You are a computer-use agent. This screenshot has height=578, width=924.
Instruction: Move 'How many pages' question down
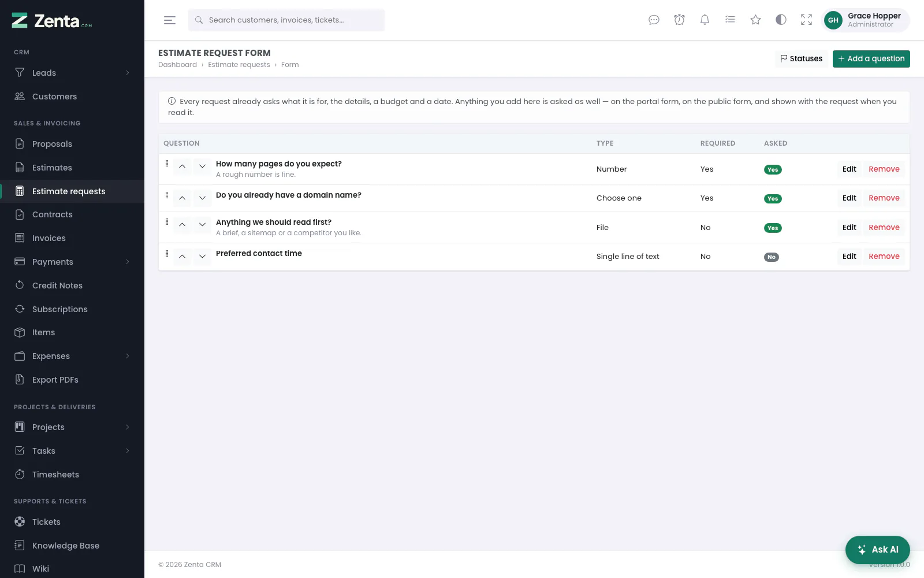tap(202, 166)
